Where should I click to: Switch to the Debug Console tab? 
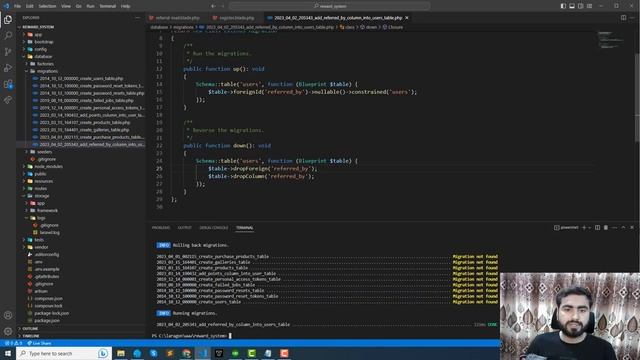click(x=213, y=228)
